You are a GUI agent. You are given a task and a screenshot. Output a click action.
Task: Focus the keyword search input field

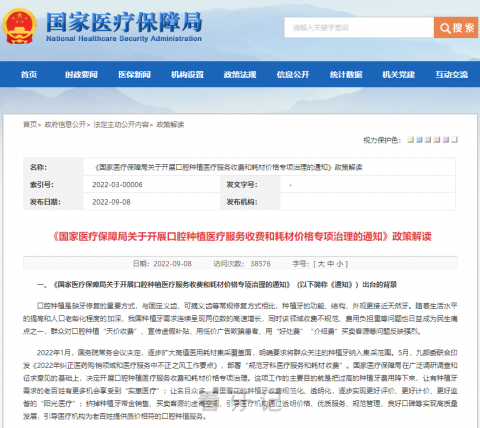tap(359, 28)
